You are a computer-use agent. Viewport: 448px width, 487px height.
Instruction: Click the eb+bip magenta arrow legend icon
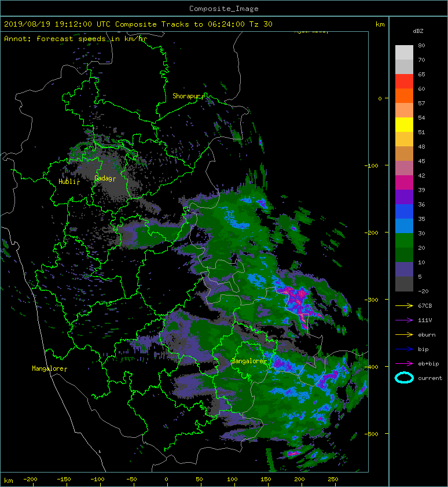[x=404, y=364]
